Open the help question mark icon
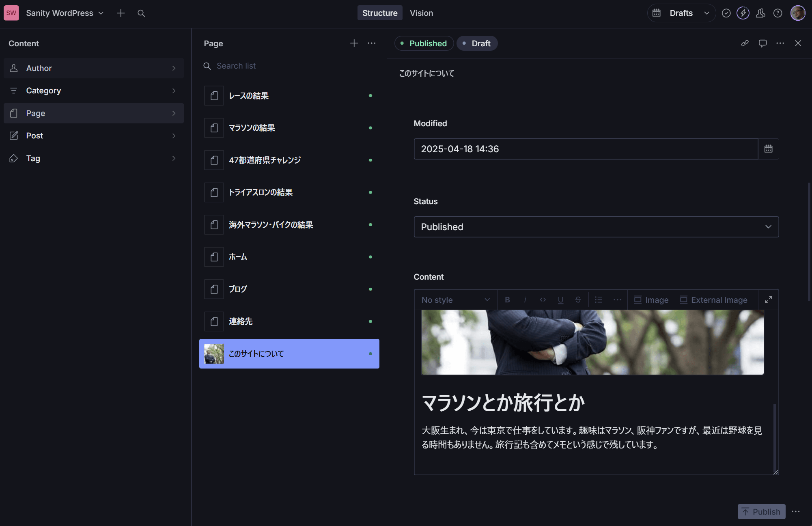 pos(778,13)
